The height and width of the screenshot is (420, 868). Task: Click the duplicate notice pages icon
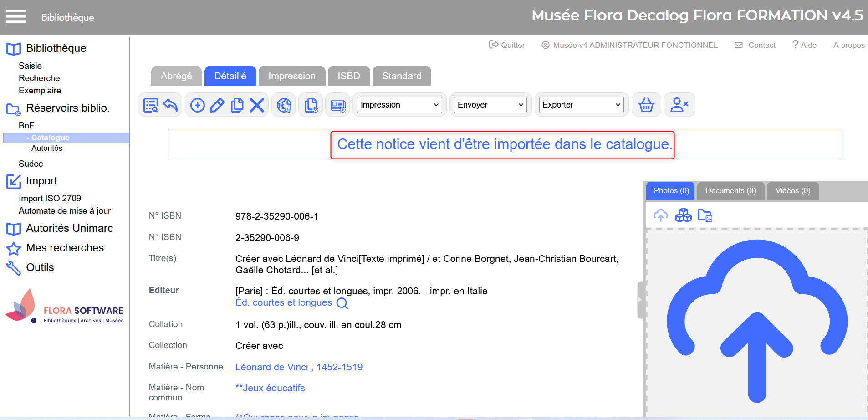pos(237,105)
